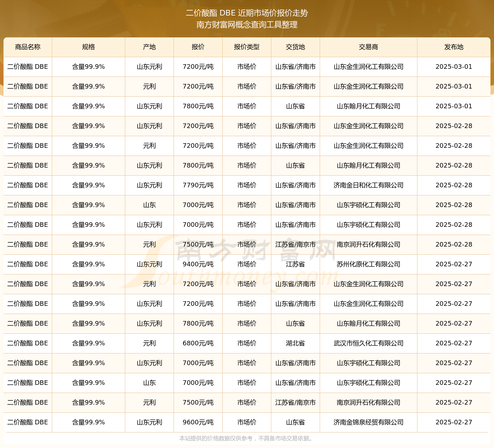494x448 pixels.
Task: Click 山东省 delivery cell in the 9600元/吨 row
Action: (x=295, y=422)
